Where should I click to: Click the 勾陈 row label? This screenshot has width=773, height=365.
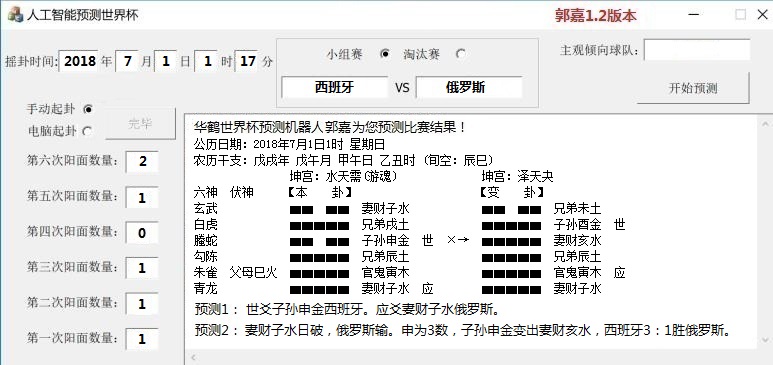click(x=206, y=256)
